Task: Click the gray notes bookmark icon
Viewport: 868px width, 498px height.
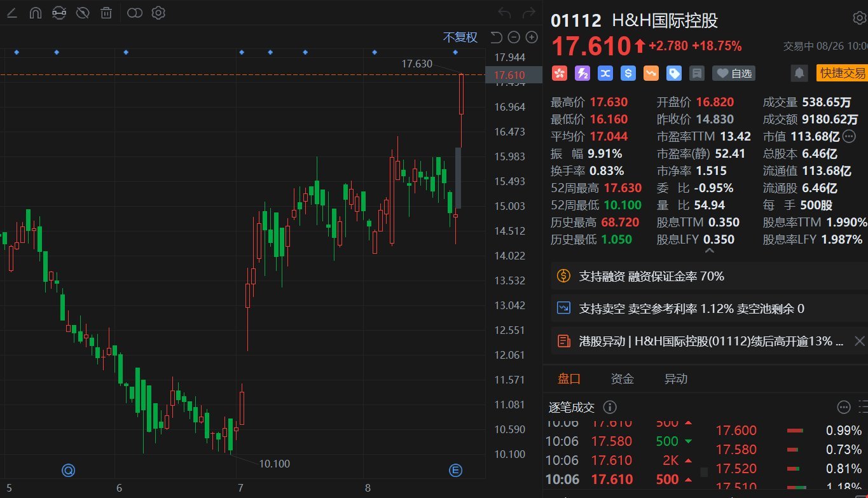Action: point(697,74)
